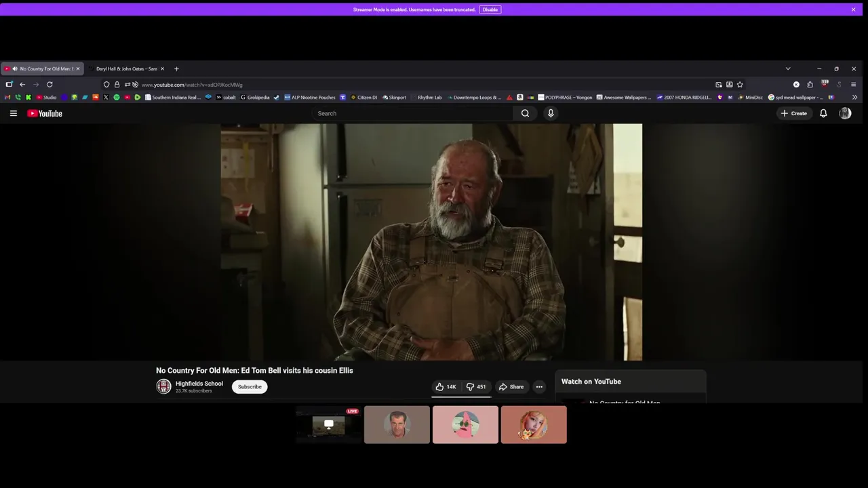Open the browser application hamburger menu

coord(853,85)
